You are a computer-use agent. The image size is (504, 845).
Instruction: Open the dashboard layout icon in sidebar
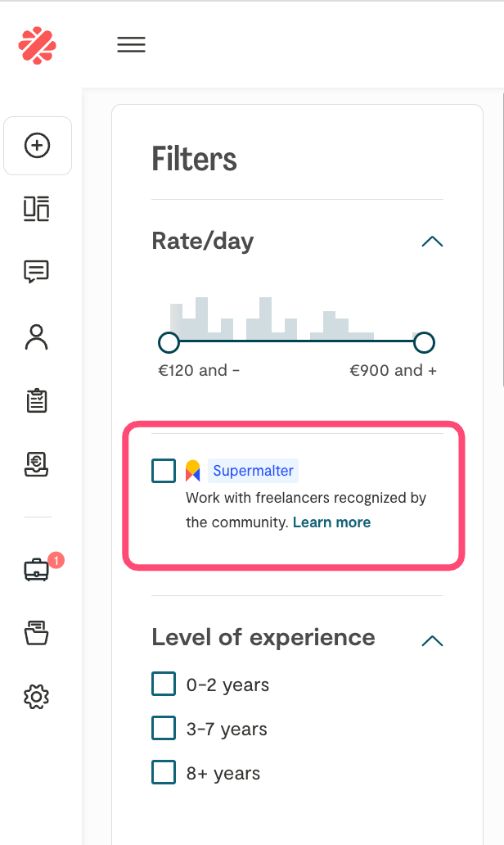point(37,209)
